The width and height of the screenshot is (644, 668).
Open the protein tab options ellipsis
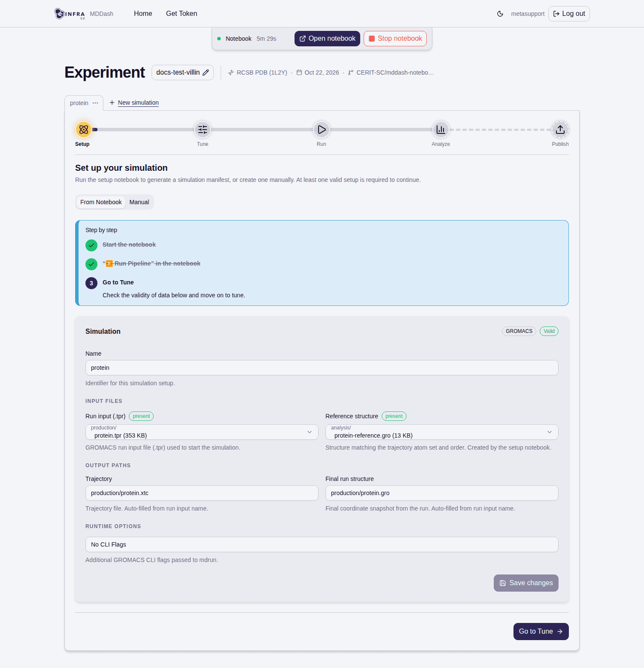pyautogui.click(x=95, y=103)
